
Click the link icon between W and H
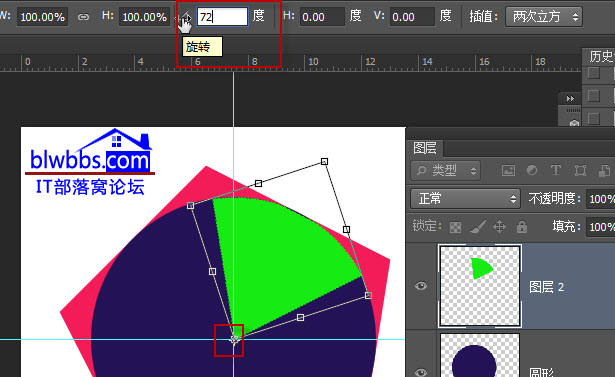[x=83, y=17]
